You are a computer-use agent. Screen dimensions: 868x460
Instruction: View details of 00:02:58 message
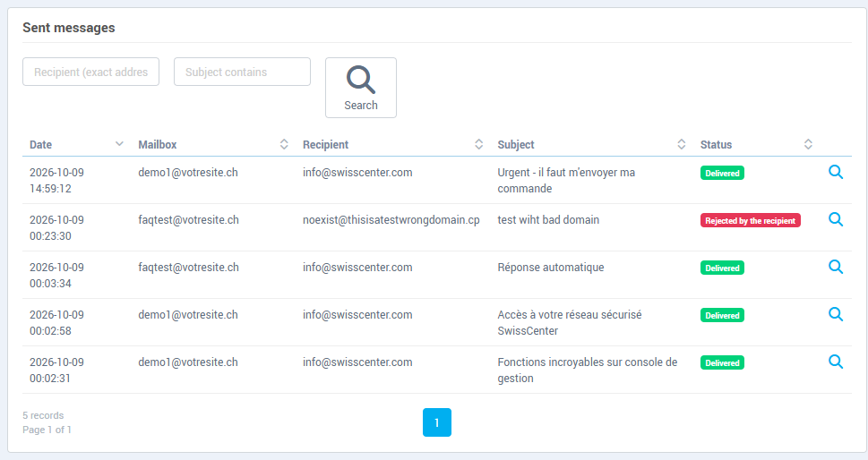tap(836, 315)
